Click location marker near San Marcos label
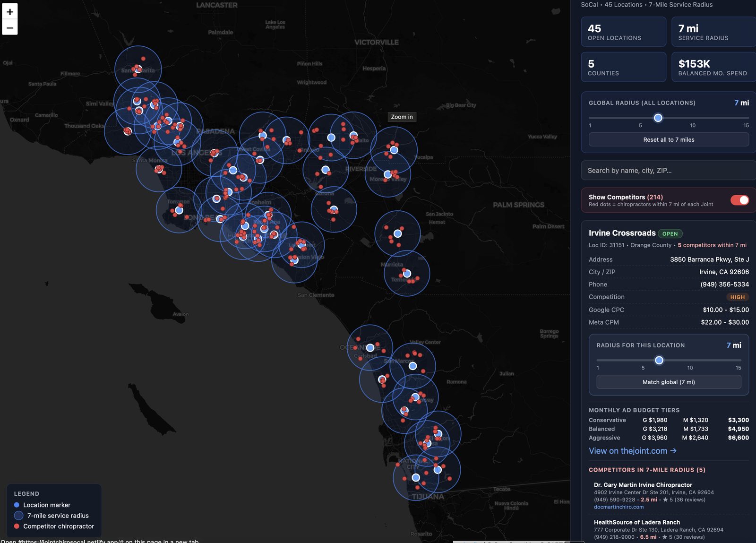Screen dimensions: 756x543 tap(412, 366)
